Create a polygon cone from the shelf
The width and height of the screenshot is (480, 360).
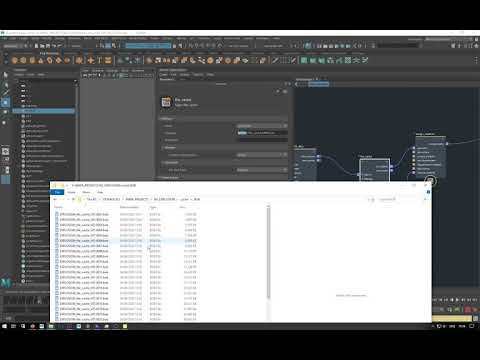[x=41, y=60]
